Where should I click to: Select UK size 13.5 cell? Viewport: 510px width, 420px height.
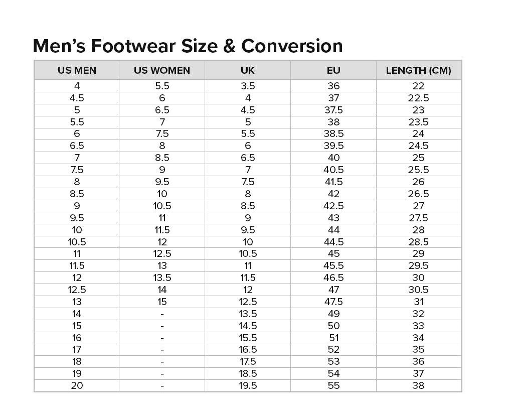coord(248,314)
